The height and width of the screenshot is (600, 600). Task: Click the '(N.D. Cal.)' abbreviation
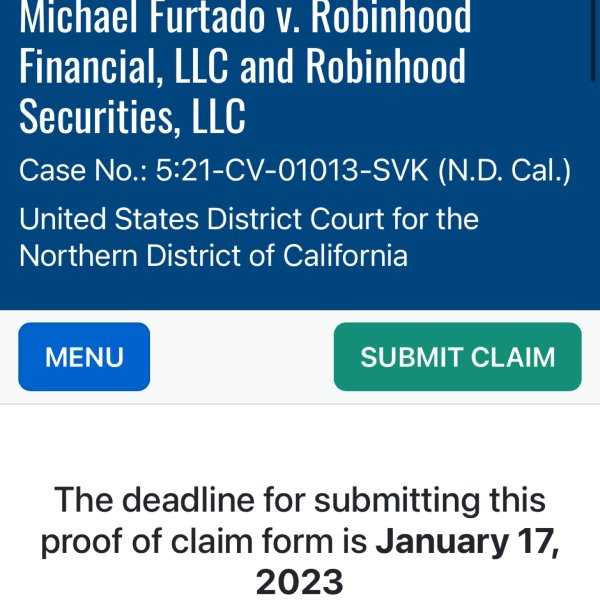(504, 170)
